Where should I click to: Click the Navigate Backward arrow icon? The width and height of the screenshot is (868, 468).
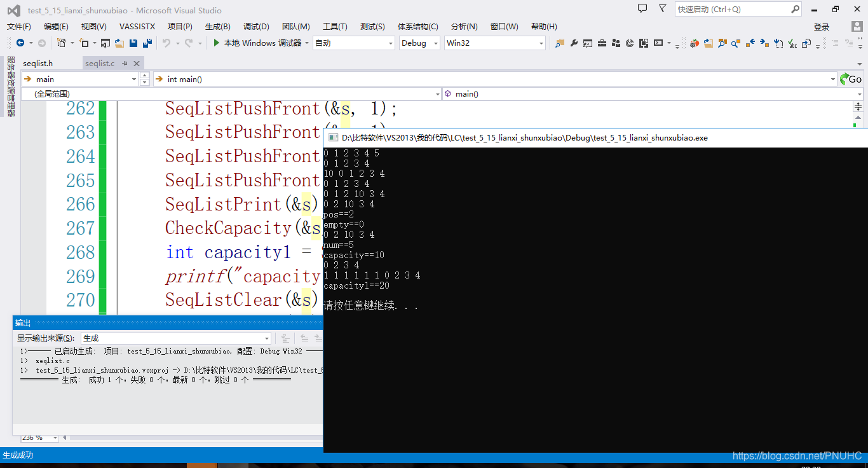(x=20, y=43)
